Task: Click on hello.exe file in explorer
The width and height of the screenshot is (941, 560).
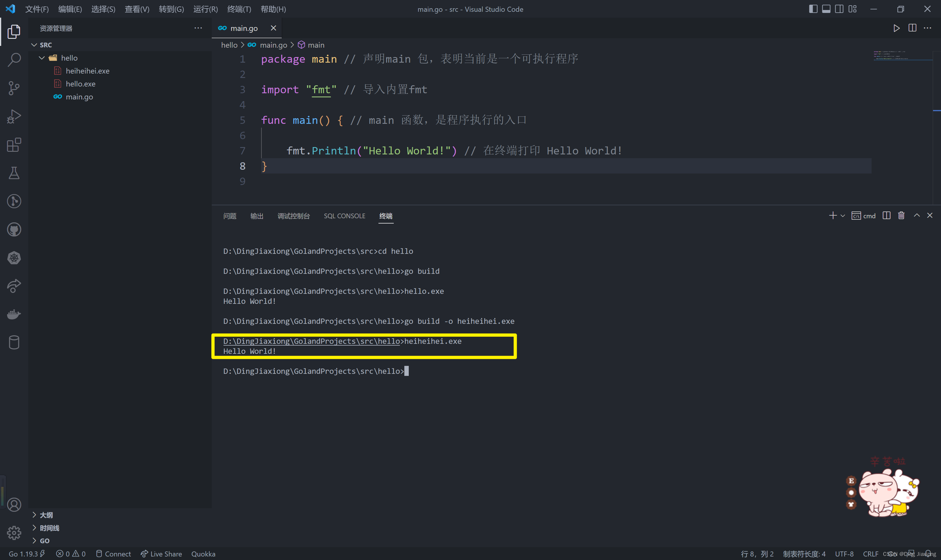Action: coord(79,83)
